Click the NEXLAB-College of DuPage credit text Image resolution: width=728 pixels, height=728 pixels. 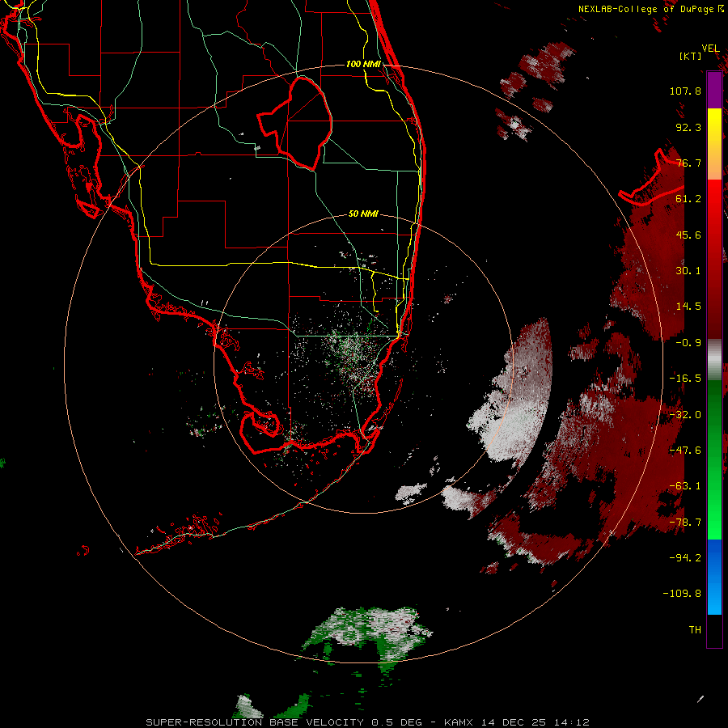click(x=645, y=9)
